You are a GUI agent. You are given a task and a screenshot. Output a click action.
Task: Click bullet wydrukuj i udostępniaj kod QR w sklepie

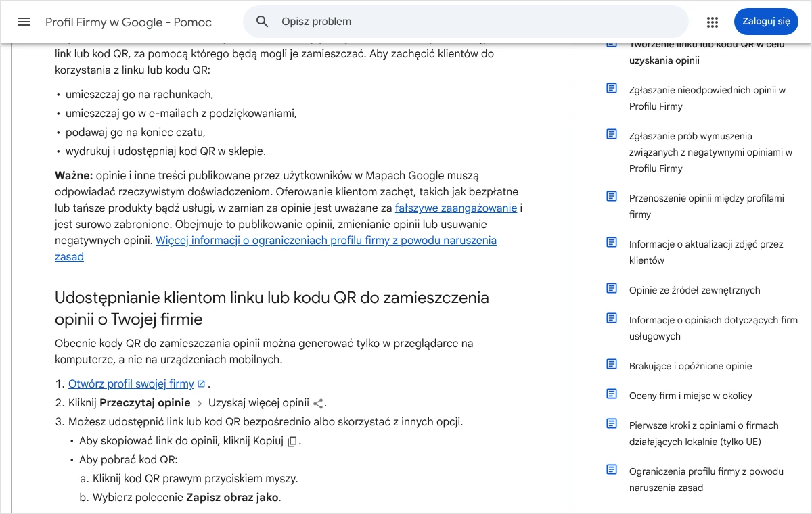point(166,151)
